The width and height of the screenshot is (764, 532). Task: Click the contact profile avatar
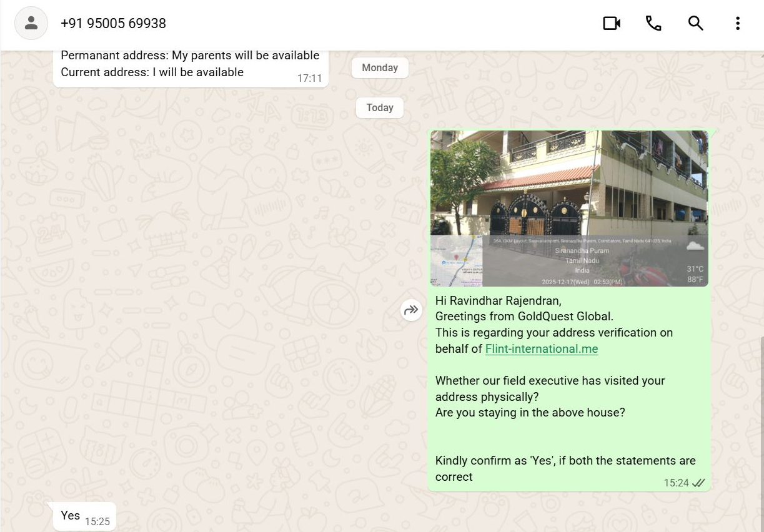(31, 24)
